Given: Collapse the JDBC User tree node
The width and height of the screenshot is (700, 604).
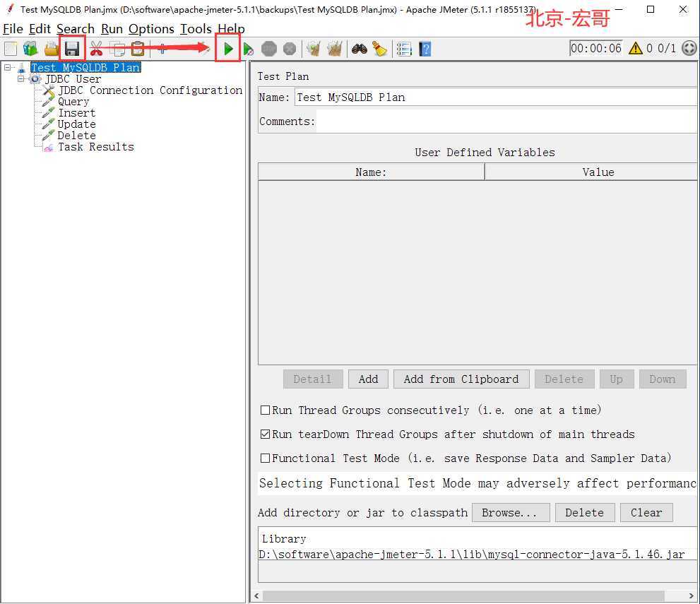Looking at the screenshot, I should [21, 79].
